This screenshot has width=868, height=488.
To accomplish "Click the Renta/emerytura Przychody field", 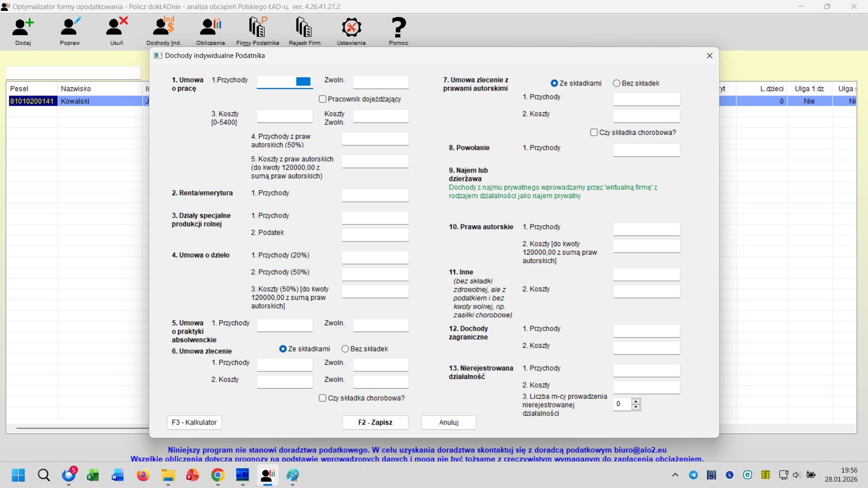I will pyautogui.click(x=375, y=195).
